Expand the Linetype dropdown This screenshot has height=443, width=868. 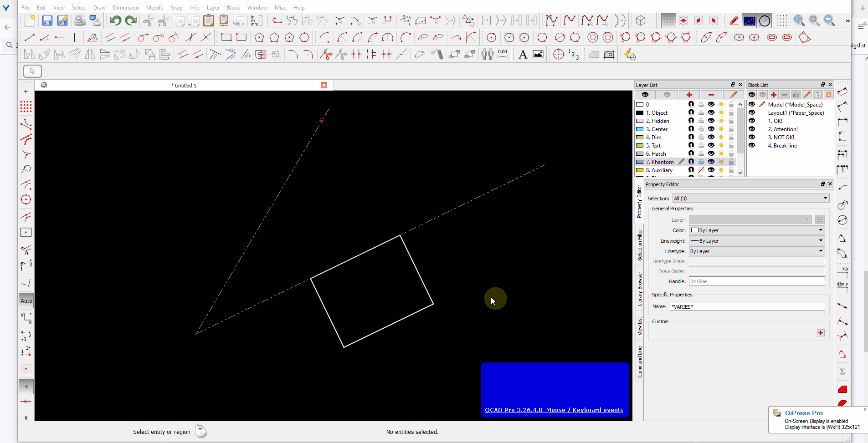pyautogui.click(x=757, y=251)
